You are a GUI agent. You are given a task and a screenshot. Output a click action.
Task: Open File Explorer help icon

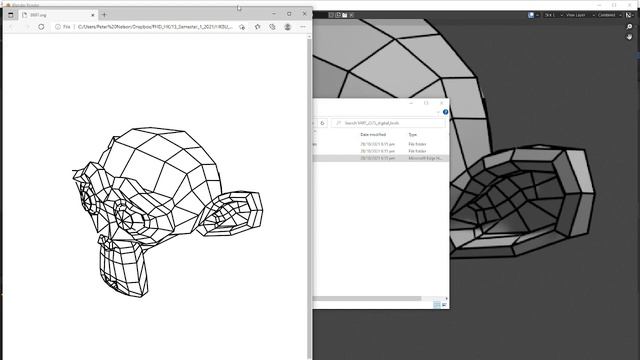[445, 112]
